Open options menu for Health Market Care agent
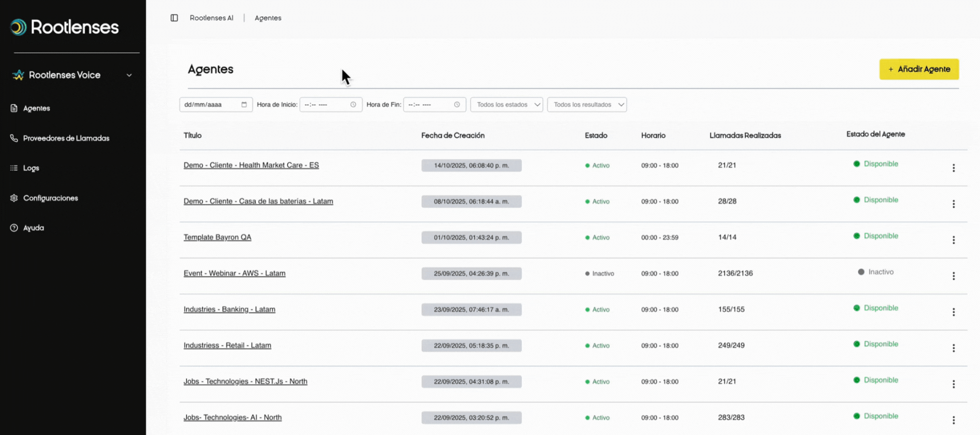980x435 pixels. tap(953, 168)
